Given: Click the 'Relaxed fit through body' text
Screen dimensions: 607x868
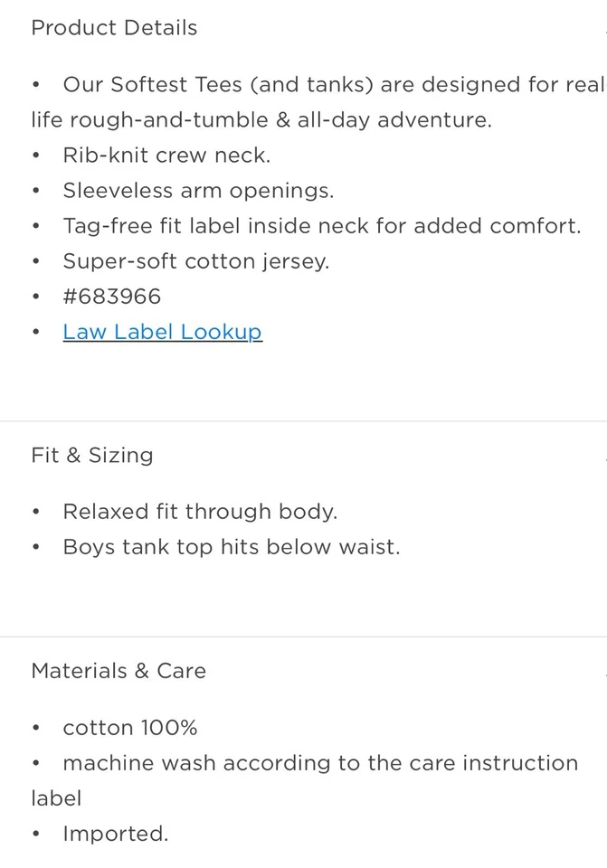Looking at the screenshot, I should (x=199, y=512).
